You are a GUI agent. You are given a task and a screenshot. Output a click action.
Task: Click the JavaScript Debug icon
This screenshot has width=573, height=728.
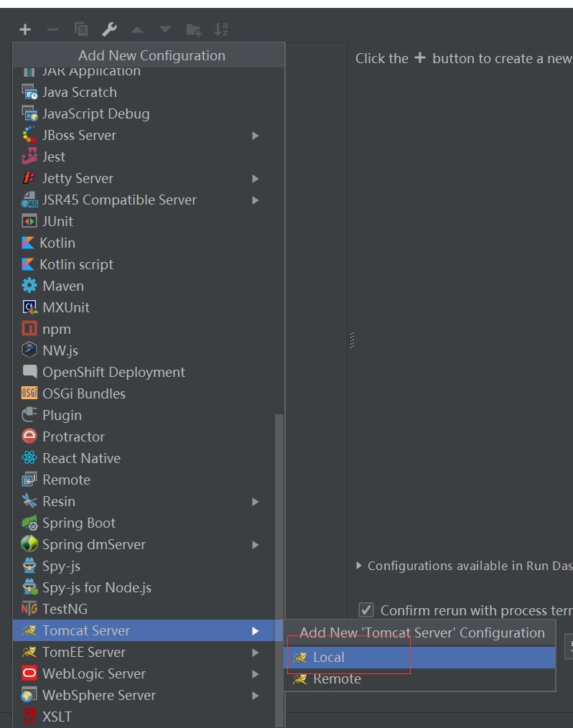pyautogui.click(x=29, y=113)
